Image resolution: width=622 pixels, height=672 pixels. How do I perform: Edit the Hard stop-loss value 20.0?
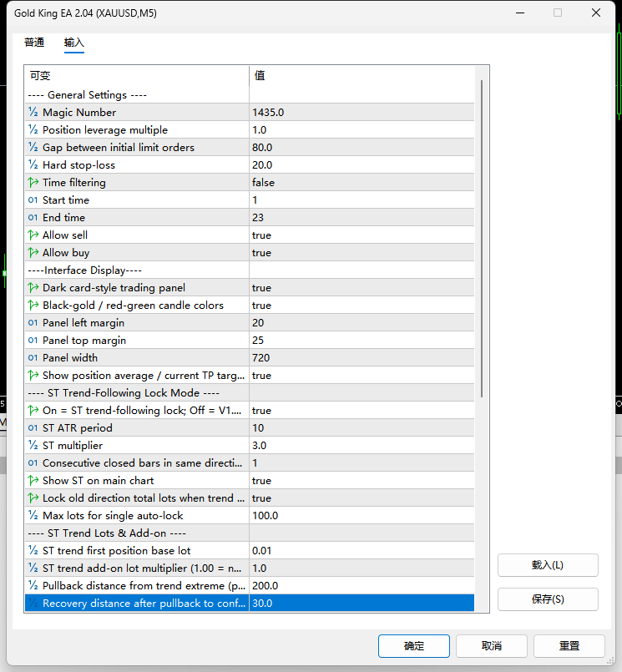tap(362, 165)
